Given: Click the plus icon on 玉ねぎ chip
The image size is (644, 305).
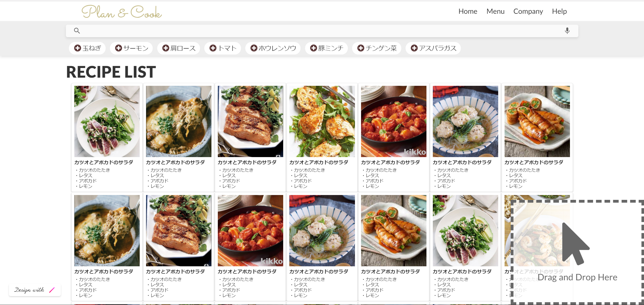Looking at the screenshot, I should [x=78, y=48].
